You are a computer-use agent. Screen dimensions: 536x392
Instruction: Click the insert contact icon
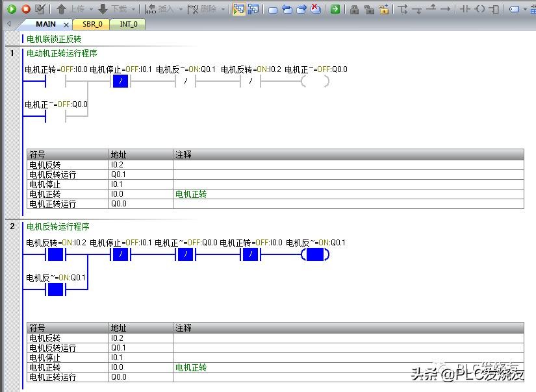(x=465, y=9)
